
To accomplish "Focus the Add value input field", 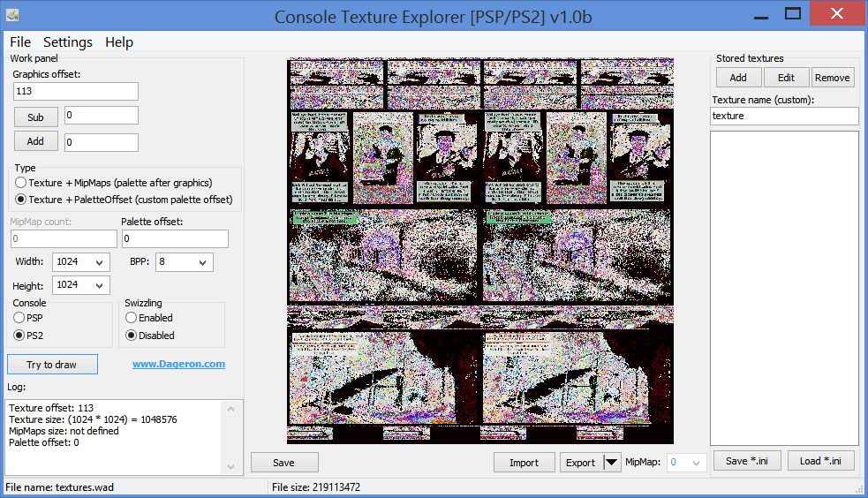I will point(102,142).
